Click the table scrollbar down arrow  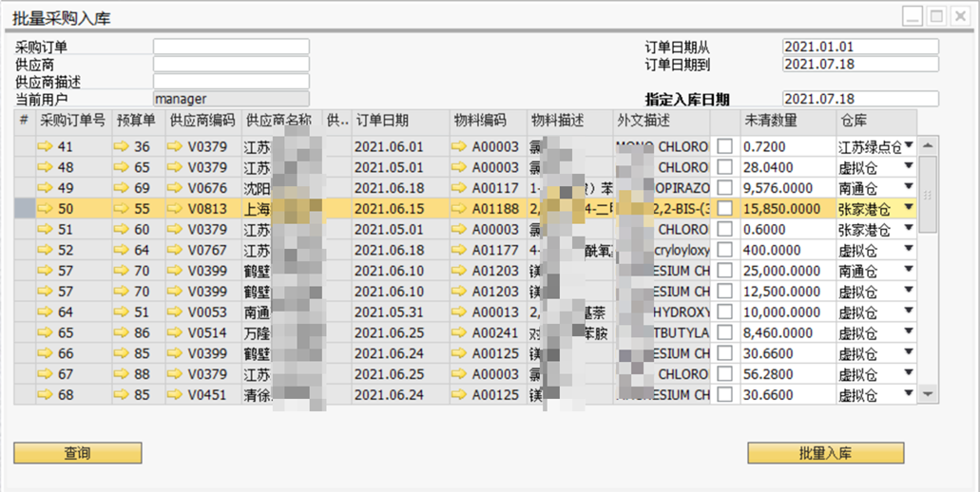(928, 394)
